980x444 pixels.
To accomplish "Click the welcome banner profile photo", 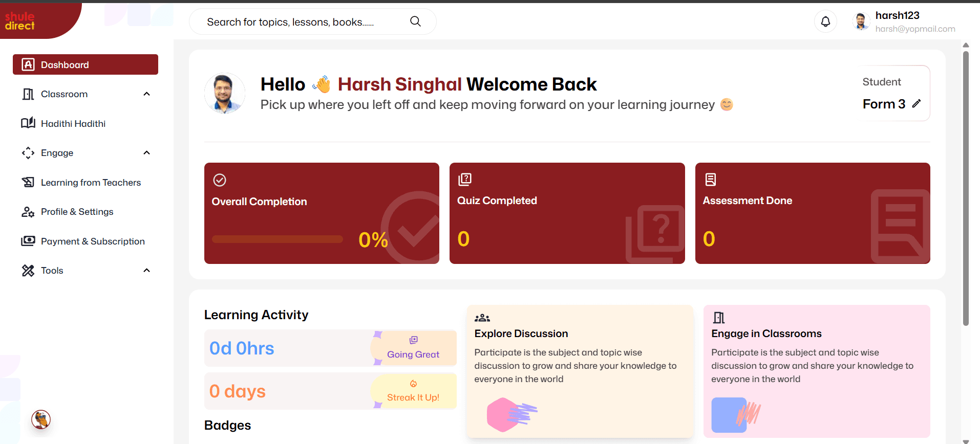I will [224, 93].
